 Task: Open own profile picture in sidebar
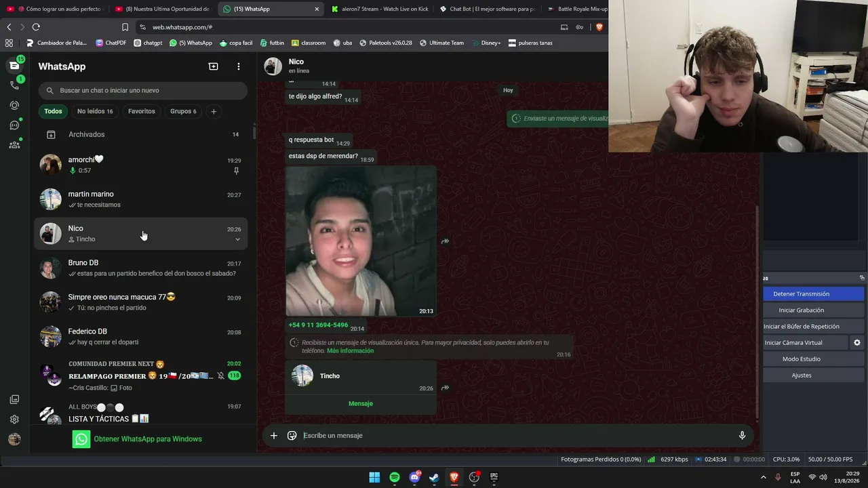pyautogui.click(x=14, y=439)
